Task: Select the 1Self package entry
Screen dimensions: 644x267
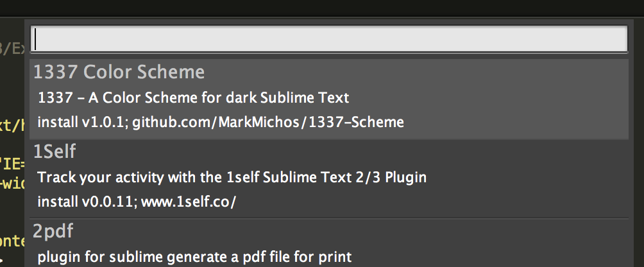Action: (x=328, y=178)
